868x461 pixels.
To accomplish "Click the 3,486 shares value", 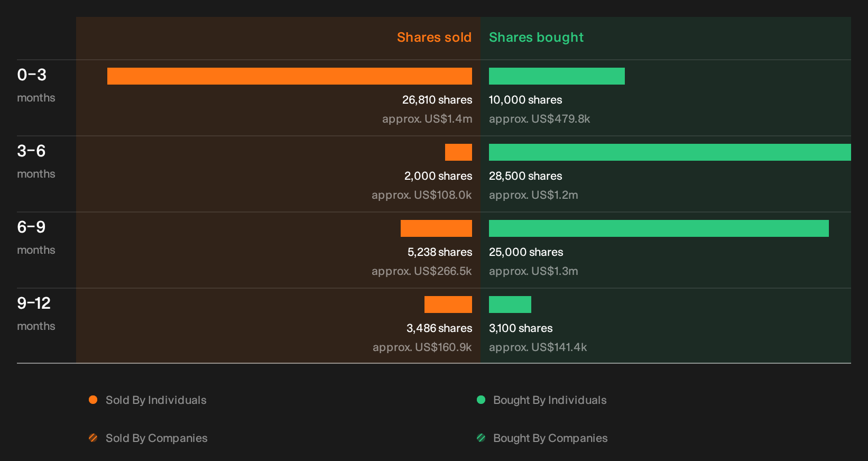I will pos(439,328).
